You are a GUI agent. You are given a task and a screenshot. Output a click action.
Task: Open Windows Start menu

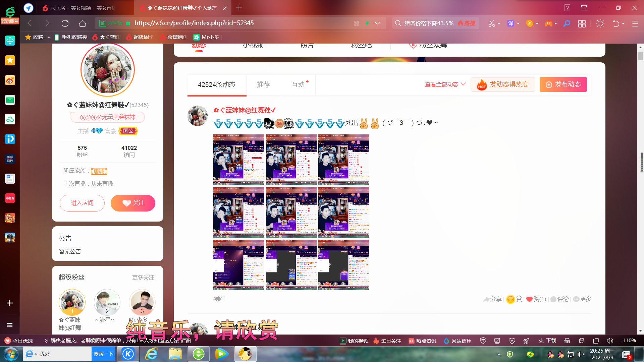click(11, 354)
